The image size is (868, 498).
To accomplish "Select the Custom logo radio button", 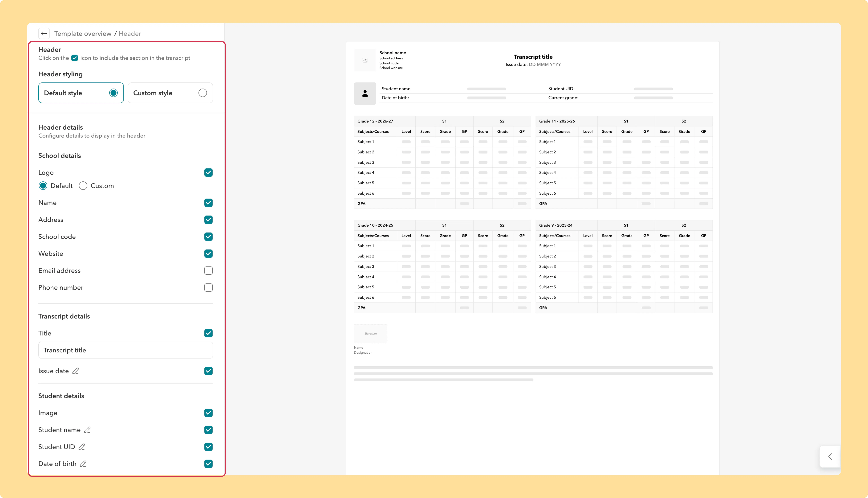I will (x=83, y=186).
